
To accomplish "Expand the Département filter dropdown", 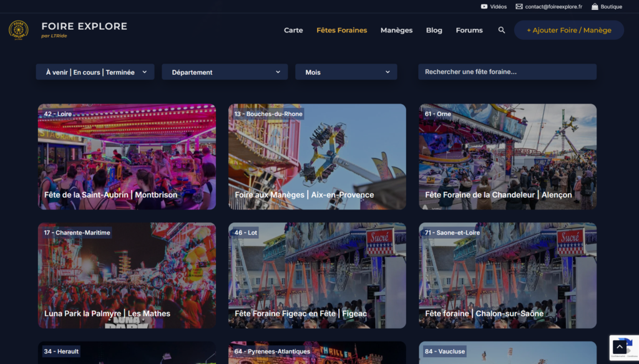I will [224, 72].
